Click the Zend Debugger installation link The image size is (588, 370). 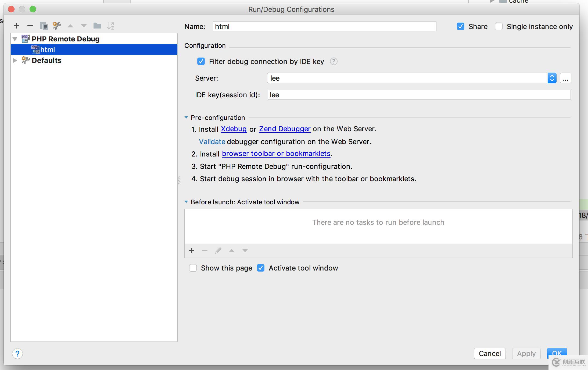click(285, 129)
